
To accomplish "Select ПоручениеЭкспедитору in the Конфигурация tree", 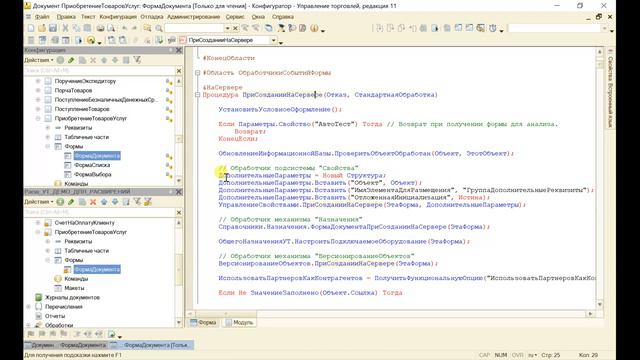I will [85, 81].
